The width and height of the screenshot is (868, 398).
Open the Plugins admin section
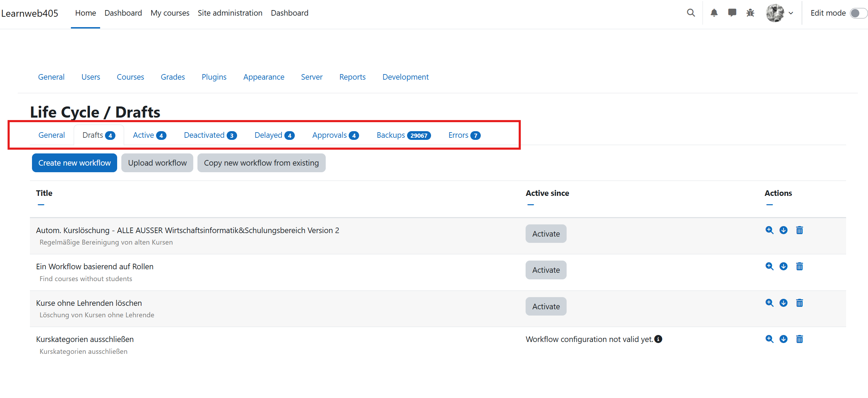[x=214, y=77]
